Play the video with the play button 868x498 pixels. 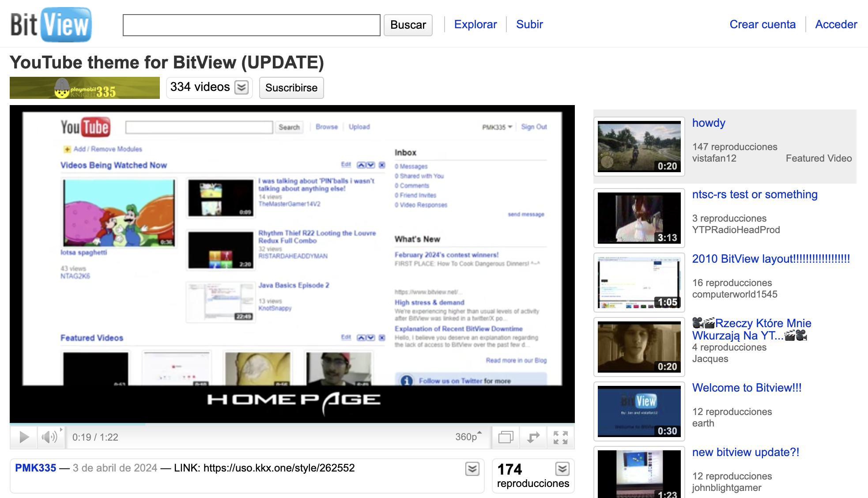point(24,437)
